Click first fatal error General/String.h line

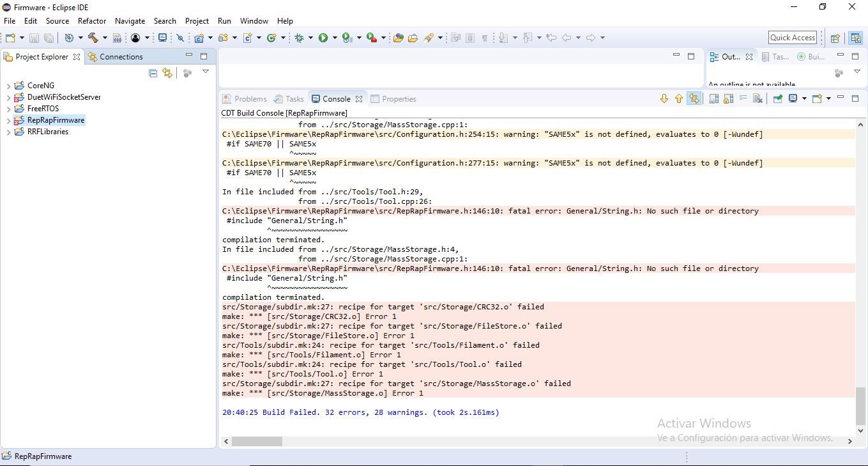coord(491,211)
